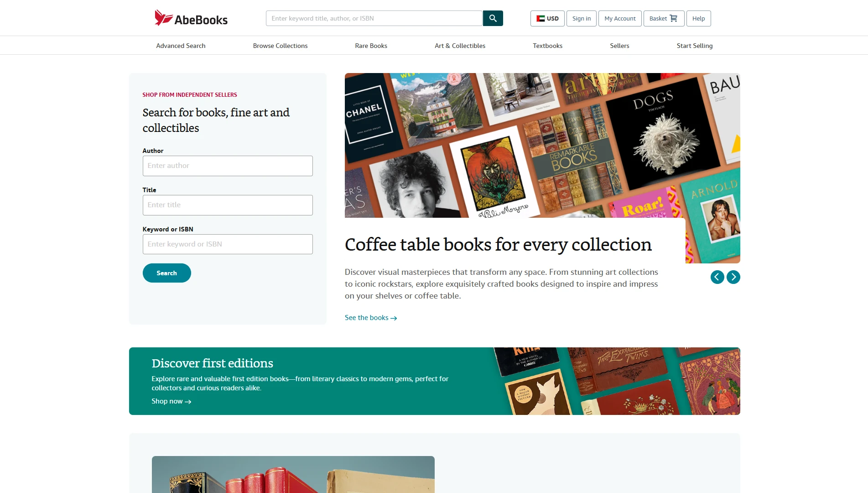Click 'Shop now' in first editions banner
868x493 pixels.
[172, 401]
